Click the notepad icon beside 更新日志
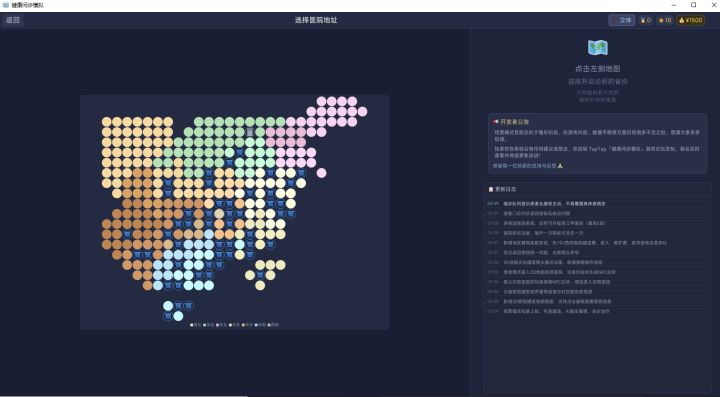 click(491, 189)
